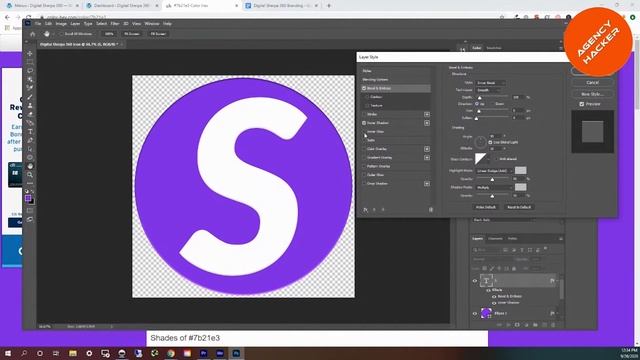
Task: Click the Reset to Default button
Action: pyautogui.click(x=519, y=207)
